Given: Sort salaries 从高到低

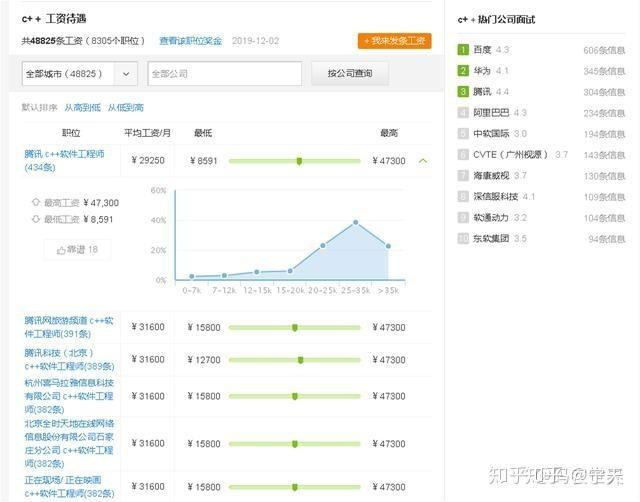Looking at the screenshot, I should click(x=82, y=108).
